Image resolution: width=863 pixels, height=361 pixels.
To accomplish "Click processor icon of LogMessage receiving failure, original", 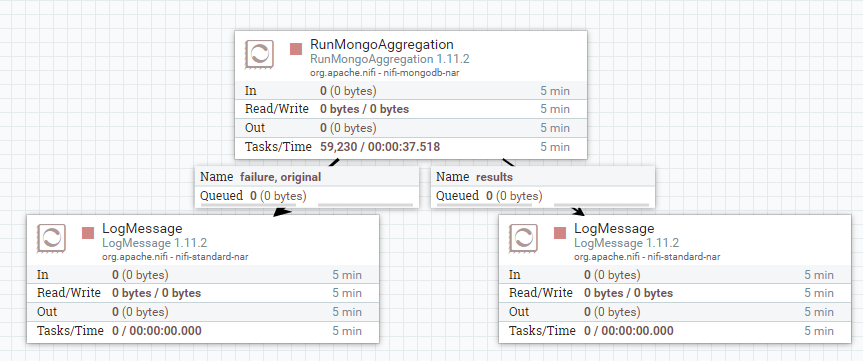I will pyautogui.click(x=51, y=238).
